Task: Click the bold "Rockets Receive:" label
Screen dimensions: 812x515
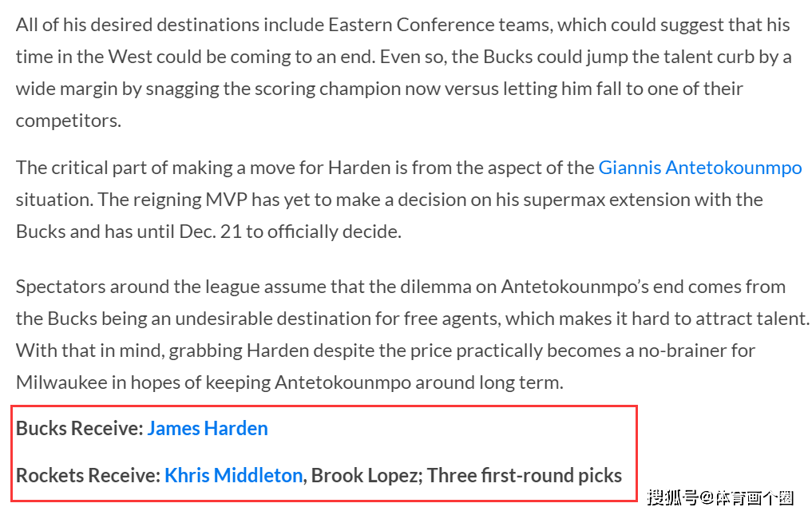Action: pyautogui.click(x=88, y=476)
